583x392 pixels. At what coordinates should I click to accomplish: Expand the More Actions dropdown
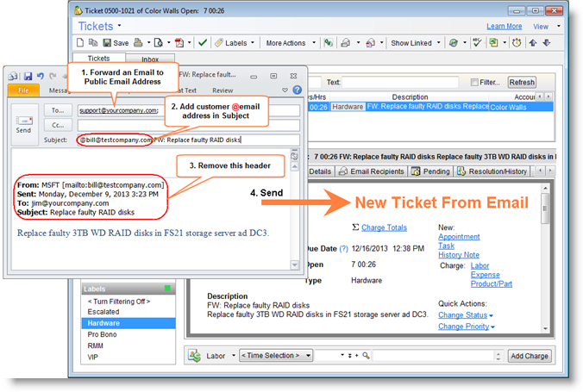click(289, 43)
